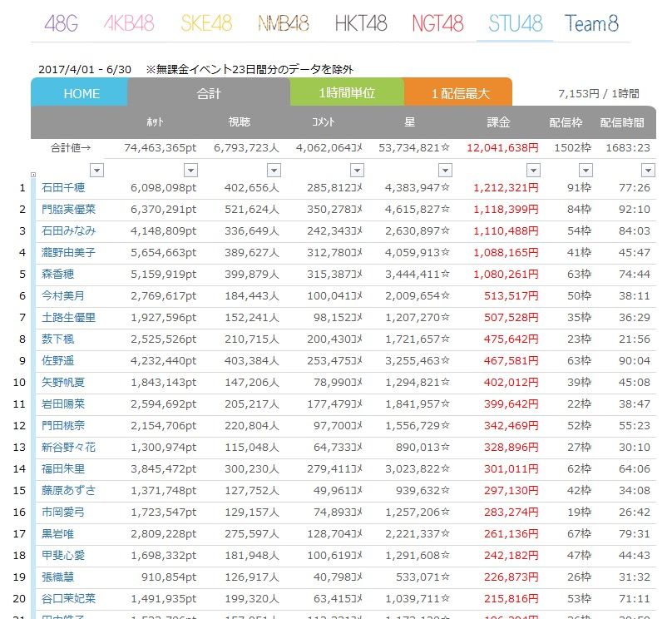Open member link 薮下楓
The height and width of the screenshot is (619, 672).
[x=58, y=339]
